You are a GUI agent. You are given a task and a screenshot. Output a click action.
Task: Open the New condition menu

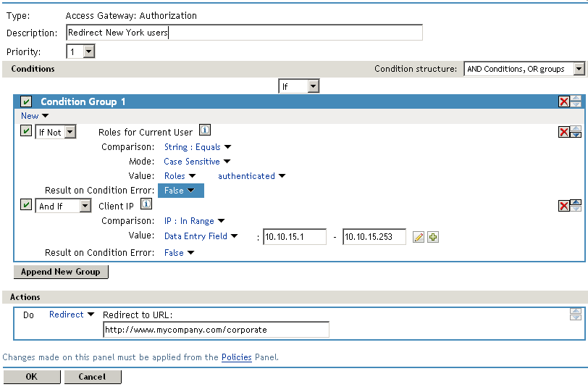(x=35, y=116)
